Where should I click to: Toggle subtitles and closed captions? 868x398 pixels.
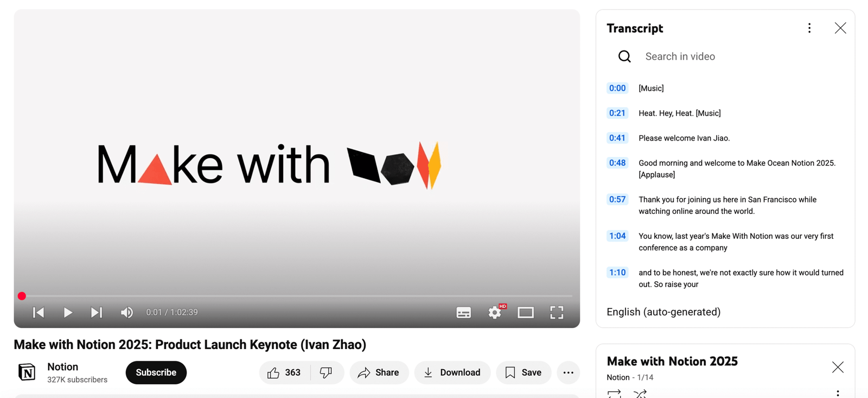[463, 312]
